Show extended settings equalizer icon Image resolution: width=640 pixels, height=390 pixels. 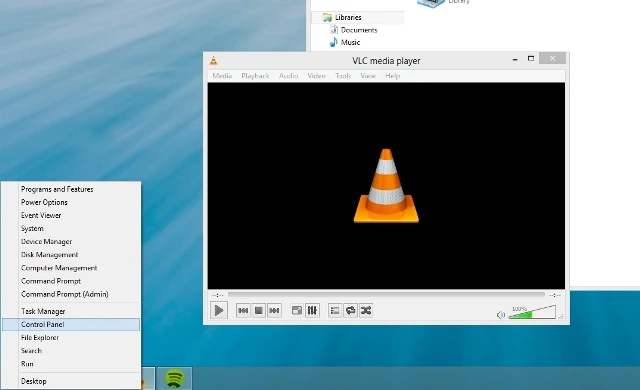tap(312, 310)
